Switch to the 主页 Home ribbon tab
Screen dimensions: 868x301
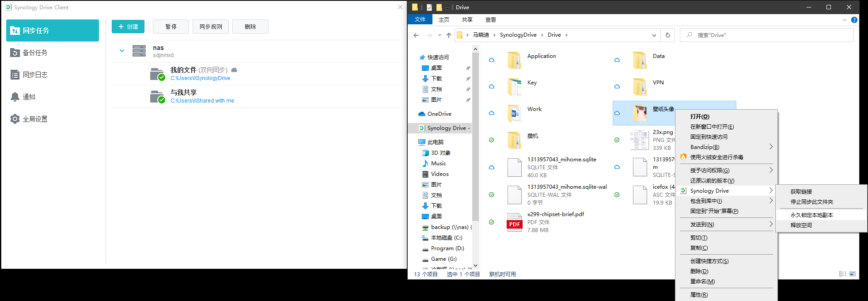(444, 19)
